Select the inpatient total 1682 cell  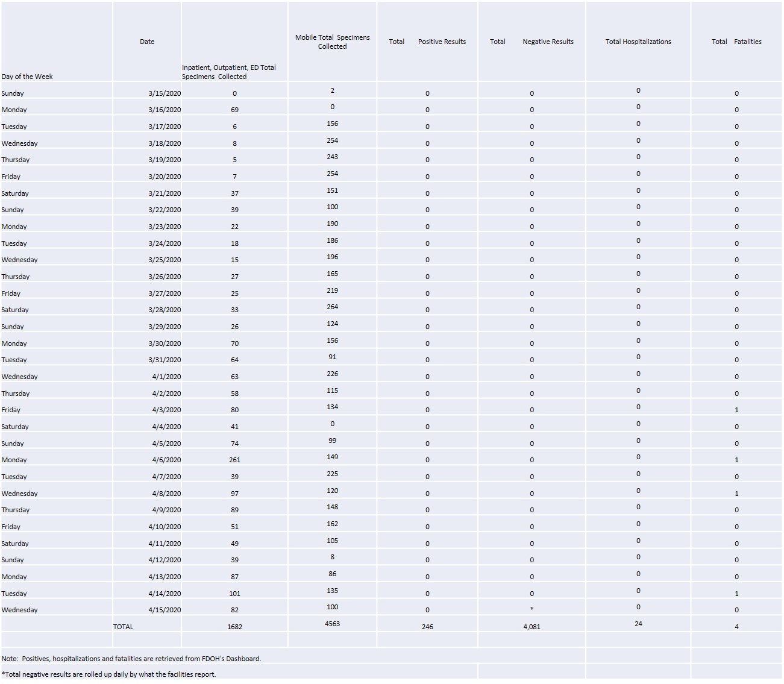(234, 627)
